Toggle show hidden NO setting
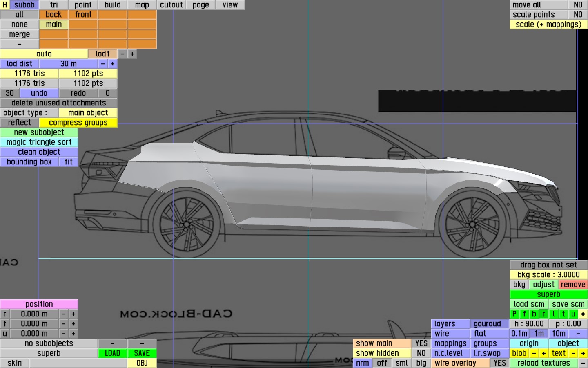The width and height of the screenshot is (588, 368). coord(421,353)
